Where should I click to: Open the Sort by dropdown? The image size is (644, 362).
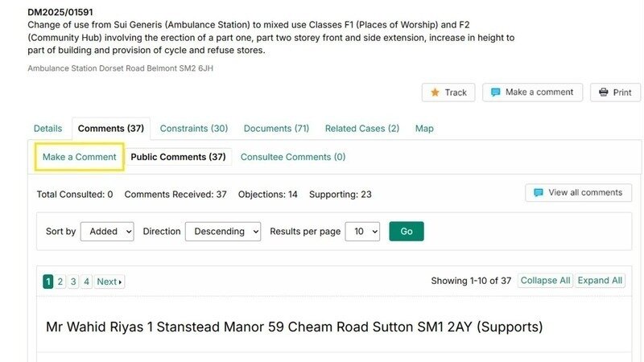107,232
